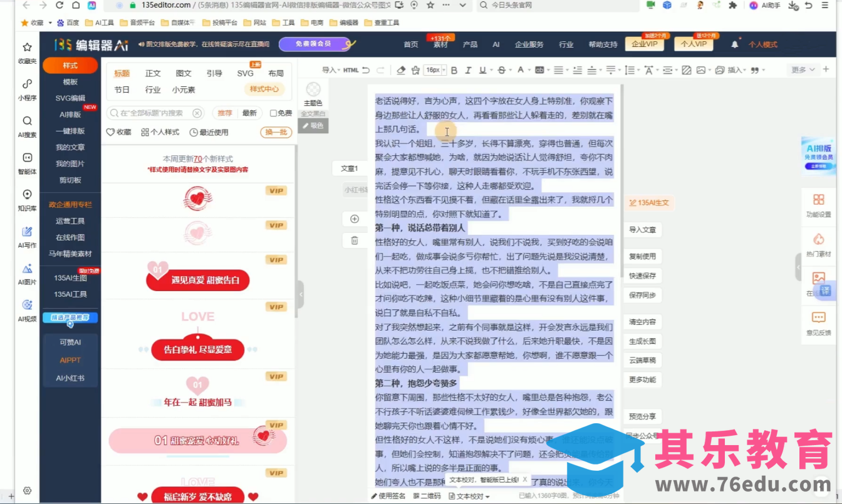Toggle the 免费 checkbox filter
This screenshot has width=842, height=504.
(x=281, y=113)
